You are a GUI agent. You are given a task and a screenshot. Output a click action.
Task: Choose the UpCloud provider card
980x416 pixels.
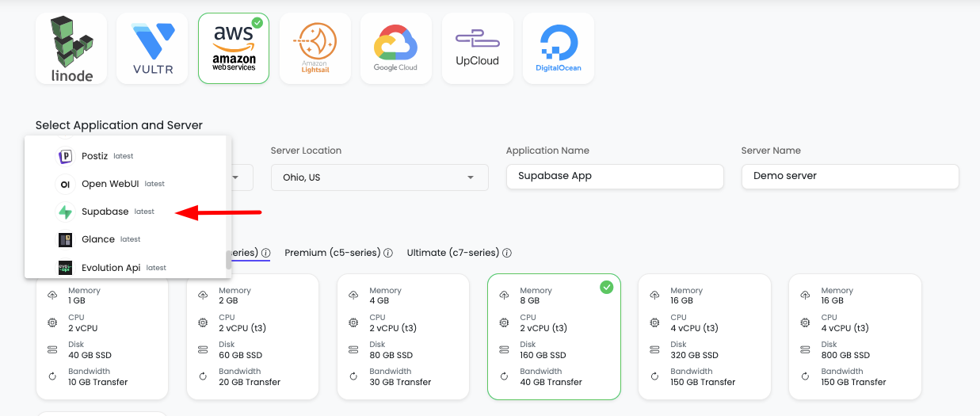click(477, 48)
